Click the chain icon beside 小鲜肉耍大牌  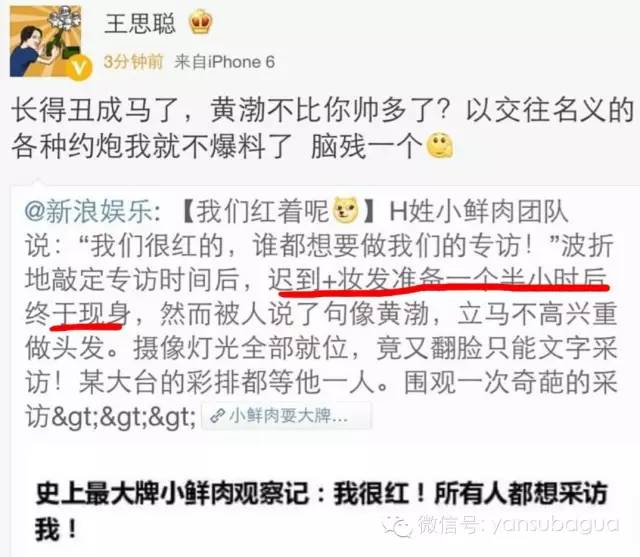point(218,416)
